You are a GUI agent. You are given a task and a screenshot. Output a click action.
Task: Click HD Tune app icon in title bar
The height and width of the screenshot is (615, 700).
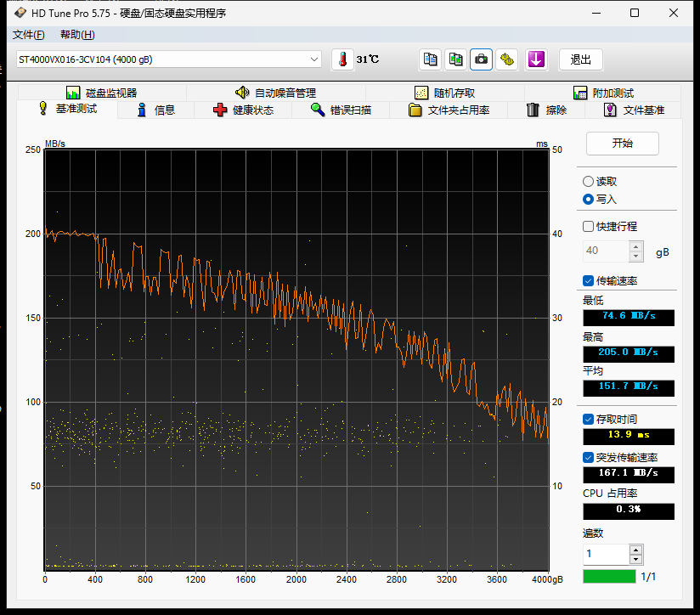point(20,13)
